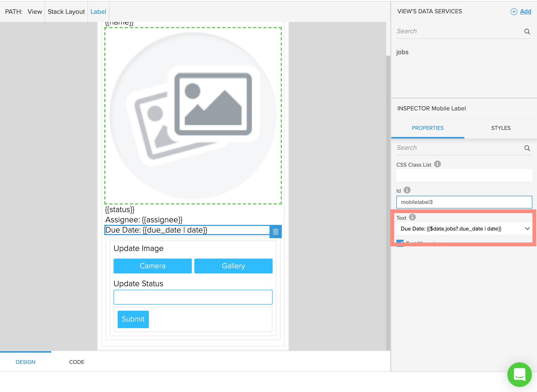Delete the selected Due Date label
The height and width of the screenshot is (392, 537).
pyautogui.click(x=275, y=232)
